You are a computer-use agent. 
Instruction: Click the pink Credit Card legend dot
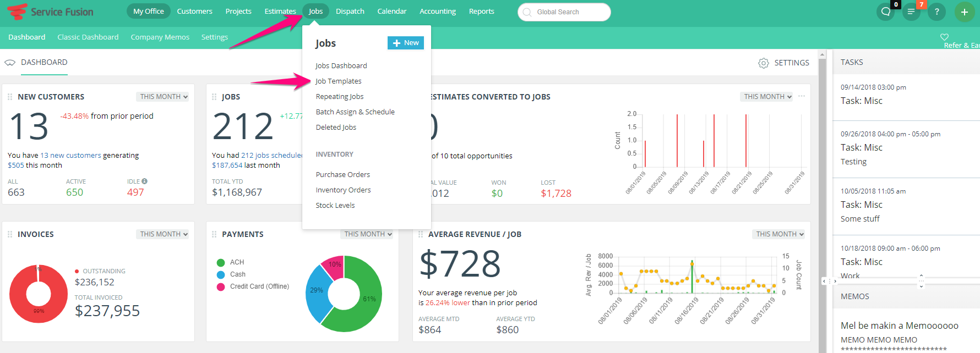tap(221, 287)
